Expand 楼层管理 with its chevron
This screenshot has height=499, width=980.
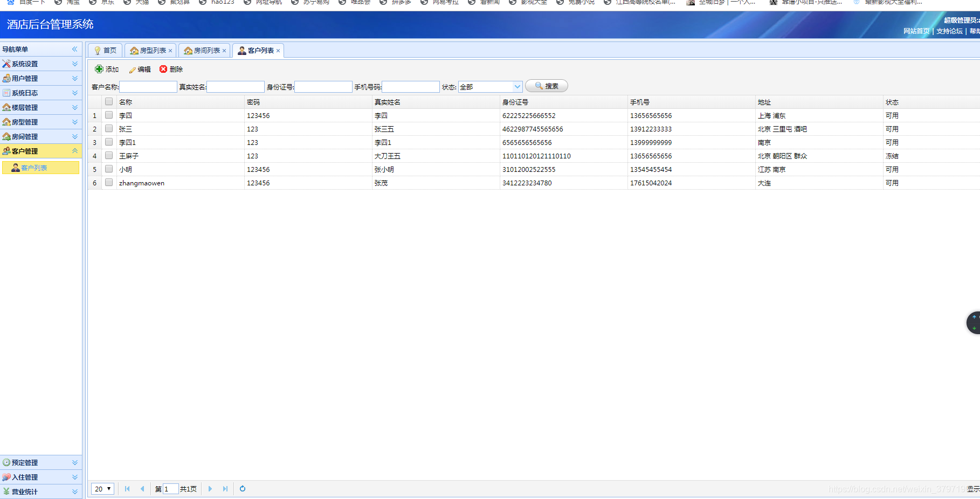point(75,107)
